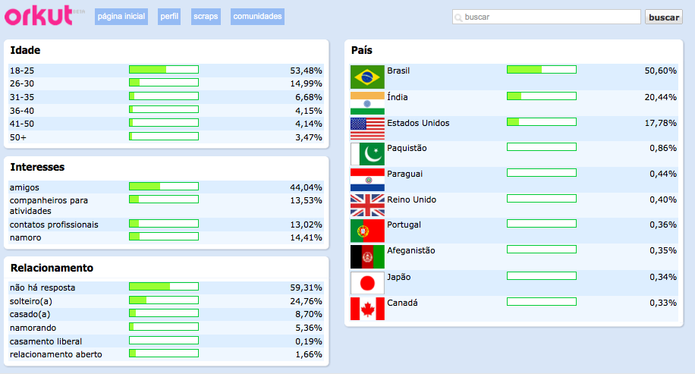695x374 pixels.
Task: Click the Reino Unido country name
Action: (x=411, y=199)
